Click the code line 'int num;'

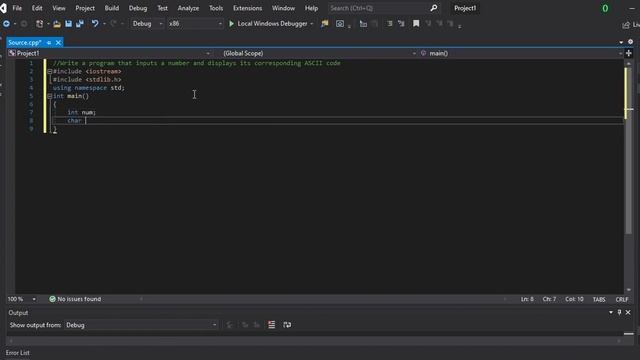82,112
